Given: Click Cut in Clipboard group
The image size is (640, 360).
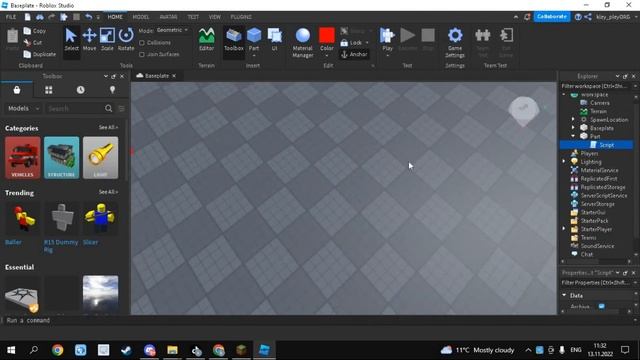Looking at the screenshot, I should click(x=33, y=42).
